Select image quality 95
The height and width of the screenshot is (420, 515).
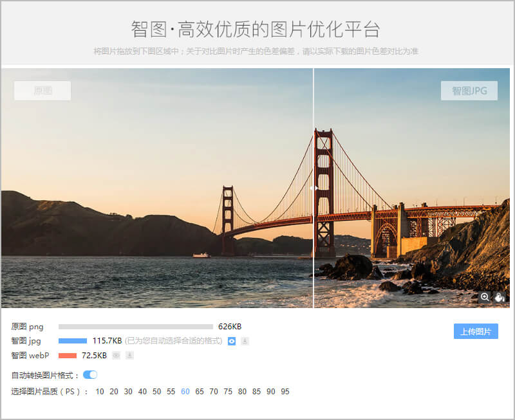[285, 391]
